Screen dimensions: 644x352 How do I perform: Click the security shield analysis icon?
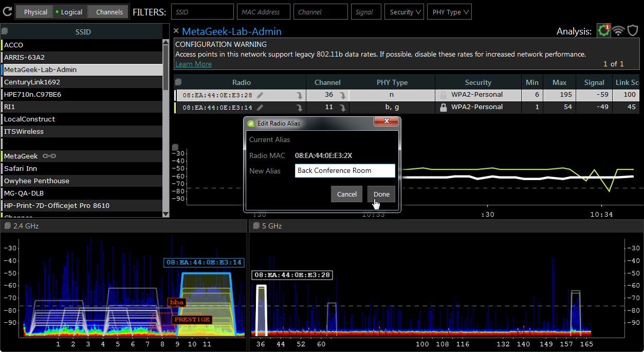pyautogui.click(x=633, y=31)
